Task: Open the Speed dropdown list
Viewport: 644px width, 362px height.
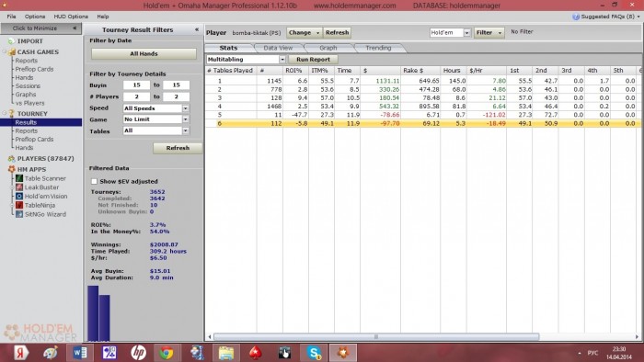Action: [x=186, y=108]
